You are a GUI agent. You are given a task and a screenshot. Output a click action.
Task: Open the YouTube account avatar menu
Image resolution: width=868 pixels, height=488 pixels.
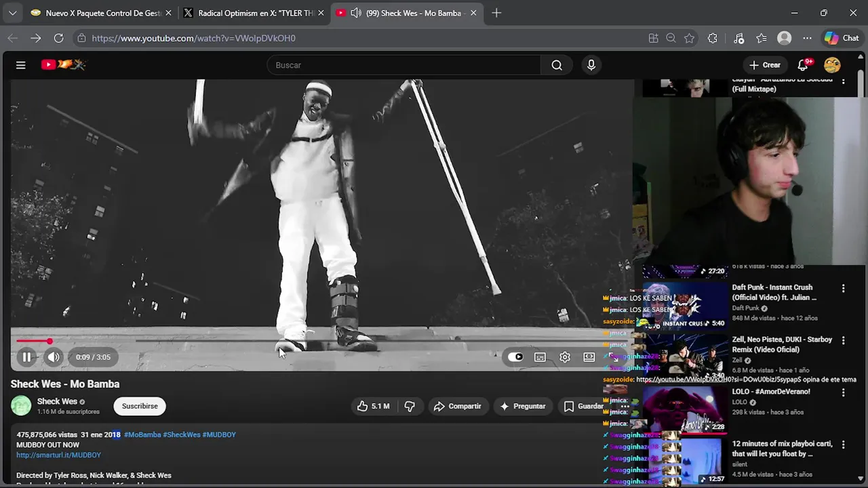tap(832, 65)
